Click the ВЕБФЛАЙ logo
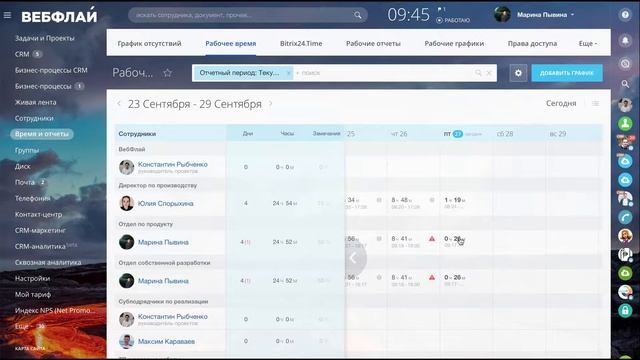This screenshot has height=360, width=640. tap(59, 16)
